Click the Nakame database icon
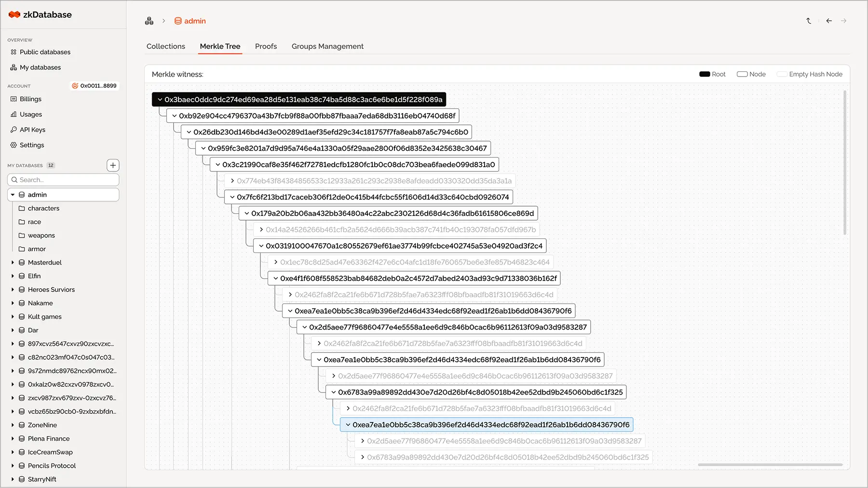Viewport: 868px width, 488px height. (22, 303)
